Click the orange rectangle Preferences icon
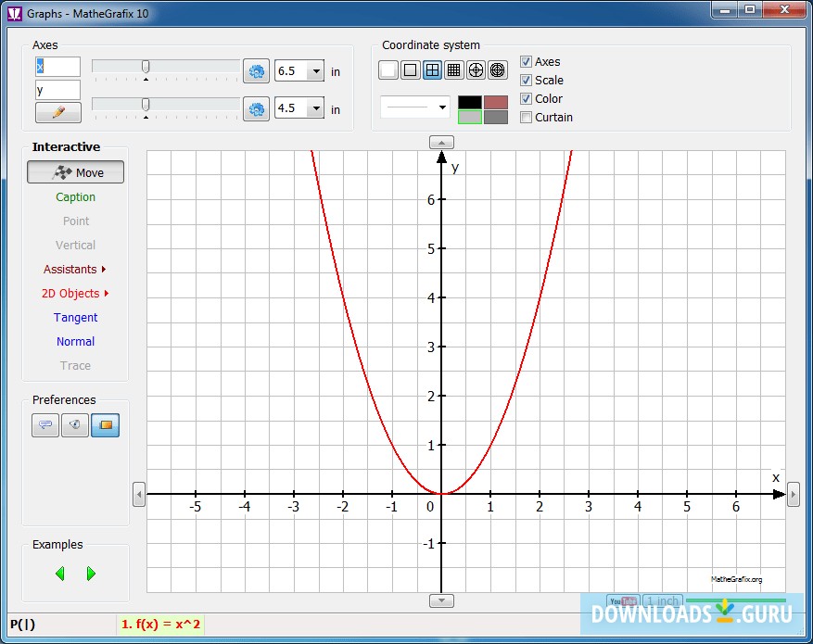The height and width of the screenshot is (644, 813). pos(105,425)
